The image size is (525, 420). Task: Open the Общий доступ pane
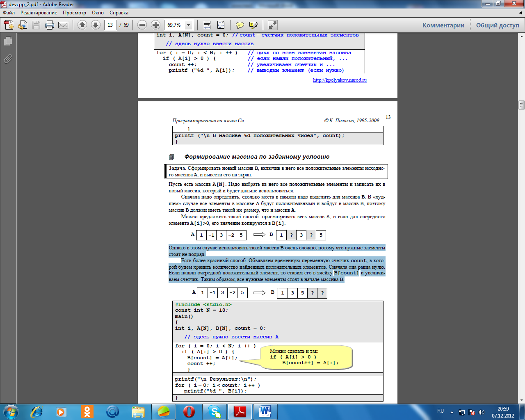tap(498, 25)
